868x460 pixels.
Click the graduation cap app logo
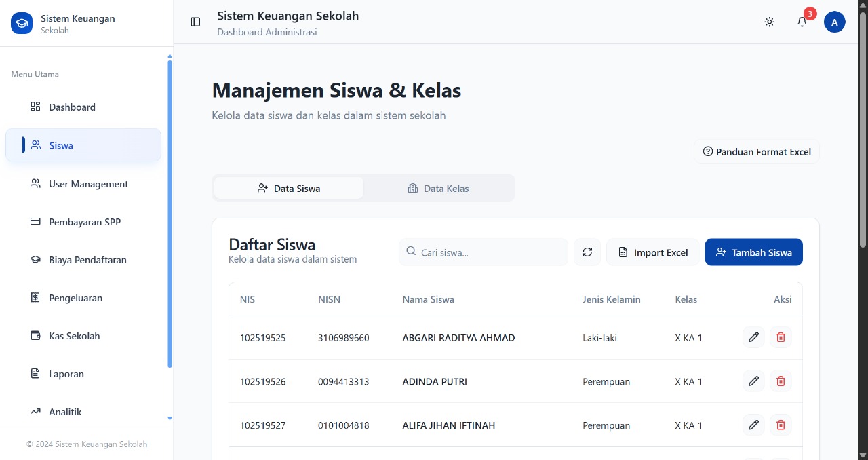[x=22, y=23]
